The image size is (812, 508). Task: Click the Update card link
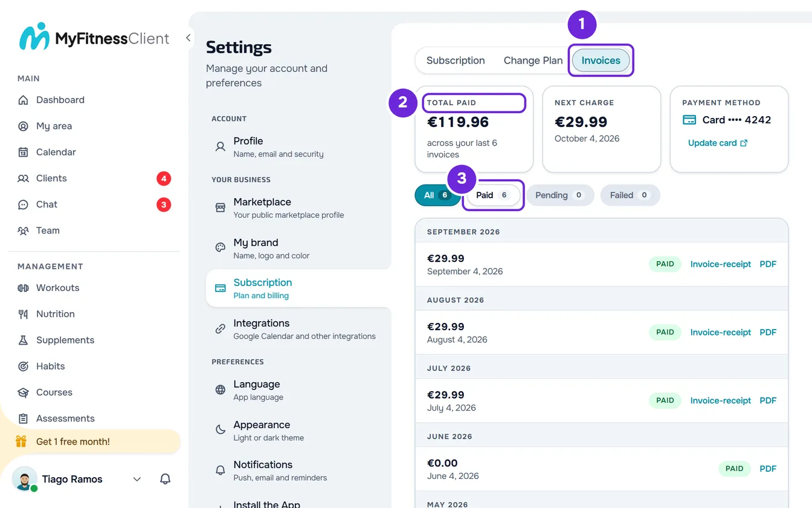click(x=718, y=143)
